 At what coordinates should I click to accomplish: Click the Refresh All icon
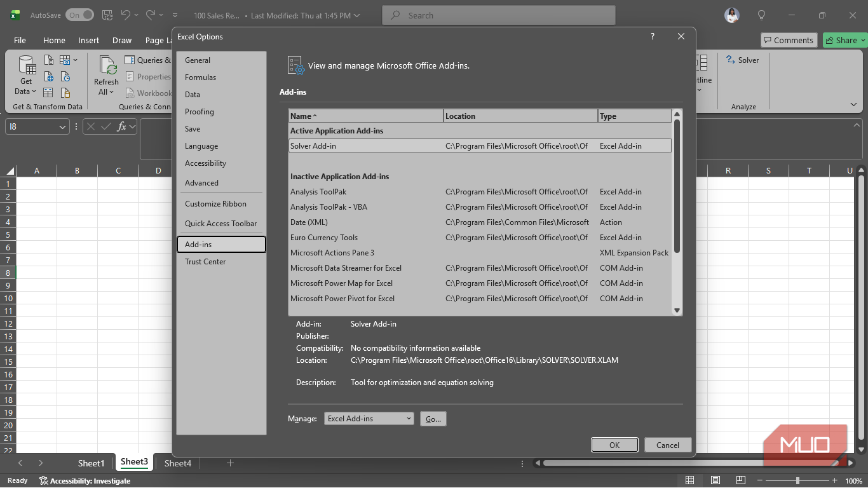(107, 66)
